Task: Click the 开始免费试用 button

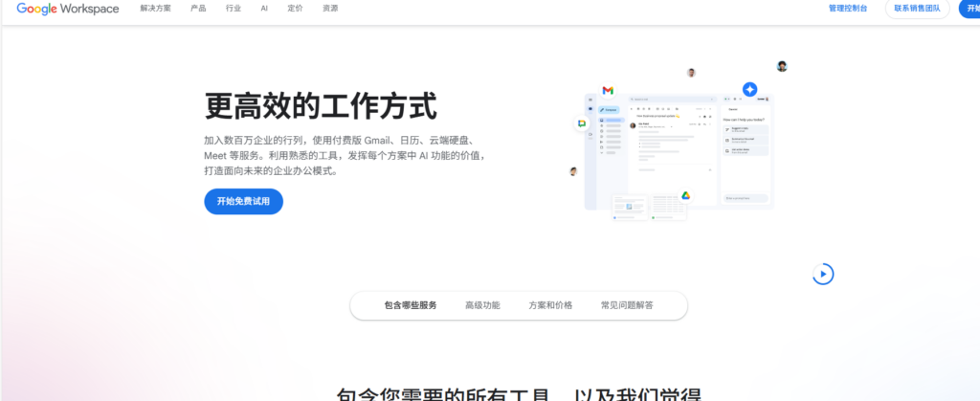Action: (243, 201)
